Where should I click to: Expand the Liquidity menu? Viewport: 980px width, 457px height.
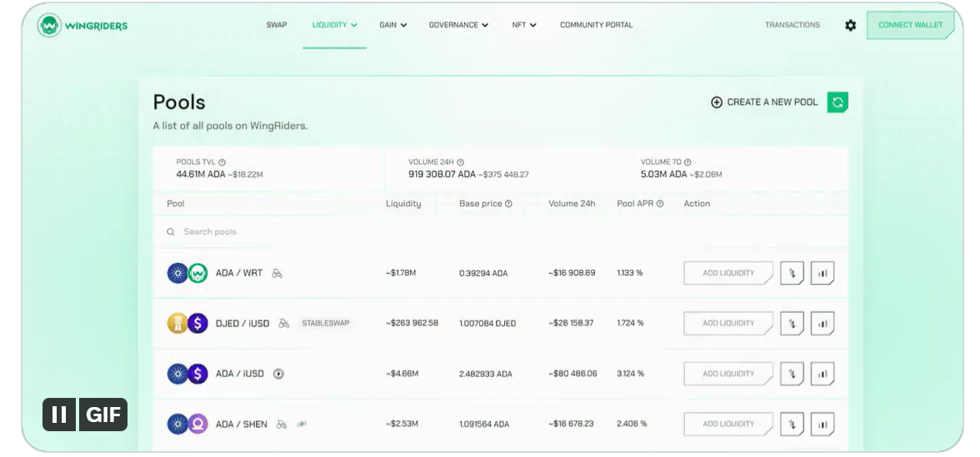pyautogui.click(x=335, y=25)
